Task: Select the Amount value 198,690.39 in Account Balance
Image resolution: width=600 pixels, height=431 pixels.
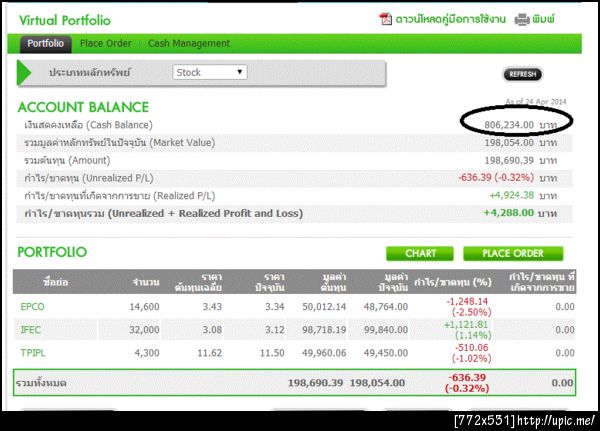Action: [509, 160]
